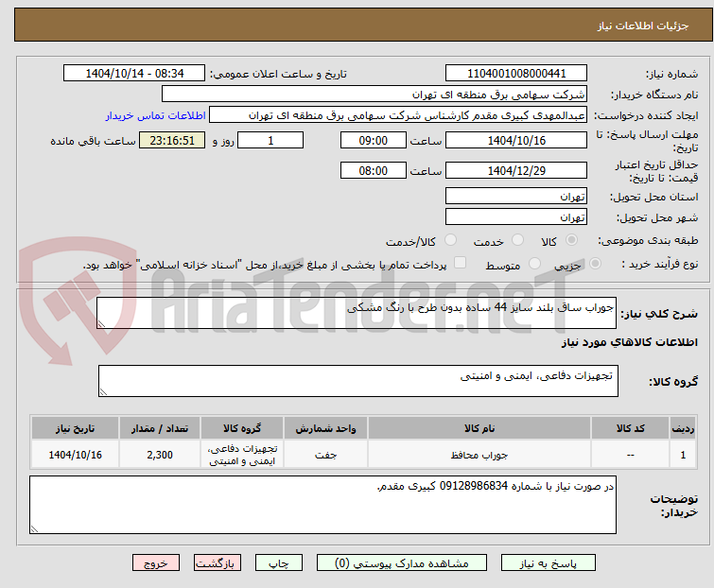Click the validity hour 08:00 field

click(374, 170)
